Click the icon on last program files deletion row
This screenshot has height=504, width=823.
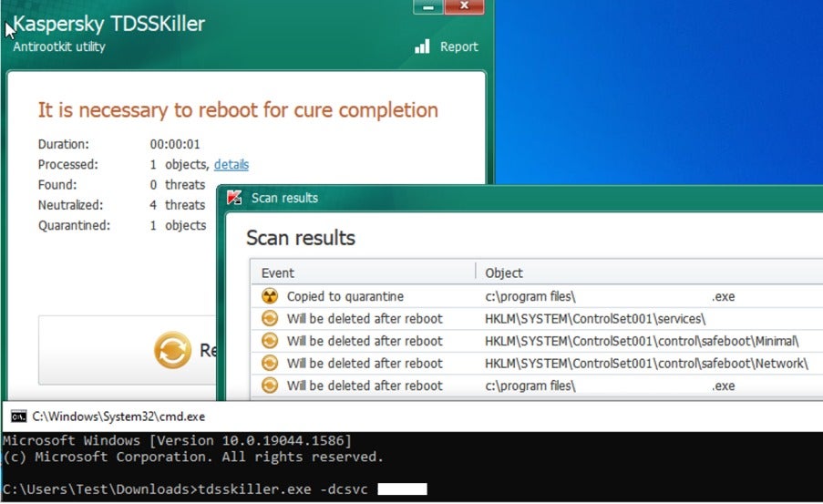[x=270, y=386]
